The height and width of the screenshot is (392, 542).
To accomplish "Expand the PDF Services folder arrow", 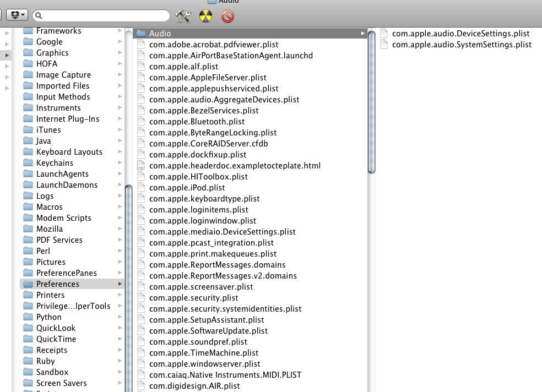I will 120,240.
